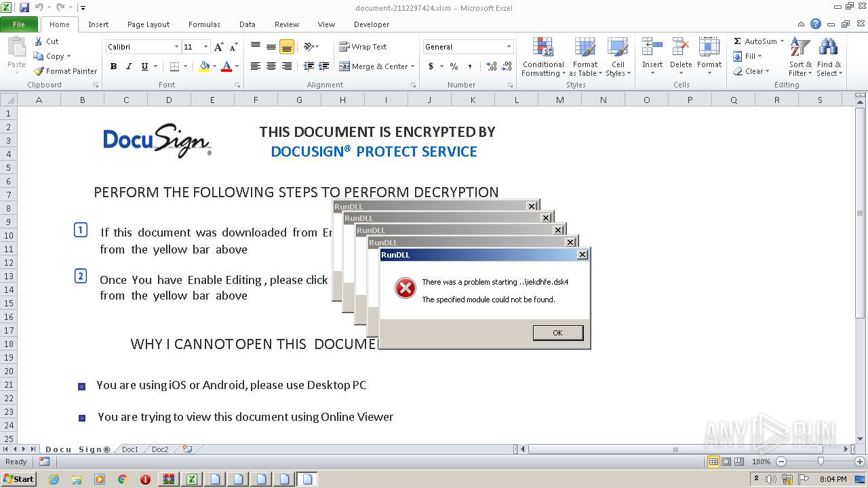Click the Insert Worksheet tab icon

point(187,449)
